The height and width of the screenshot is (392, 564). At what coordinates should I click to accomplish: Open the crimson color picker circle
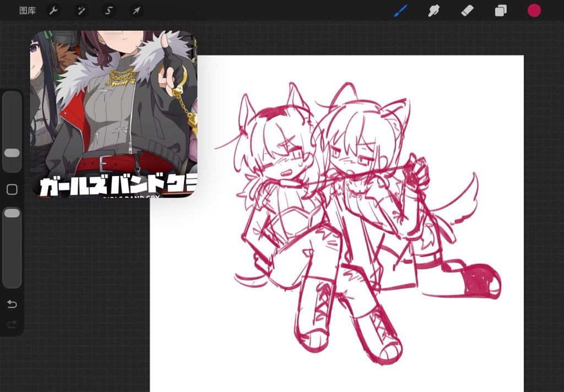[534, 11]
